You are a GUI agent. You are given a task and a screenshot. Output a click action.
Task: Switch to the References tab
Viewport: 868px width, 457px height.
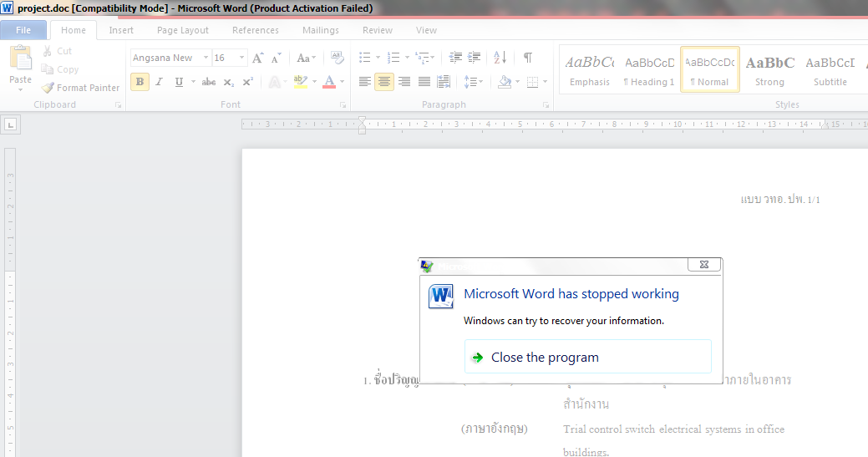pos(255,30)
